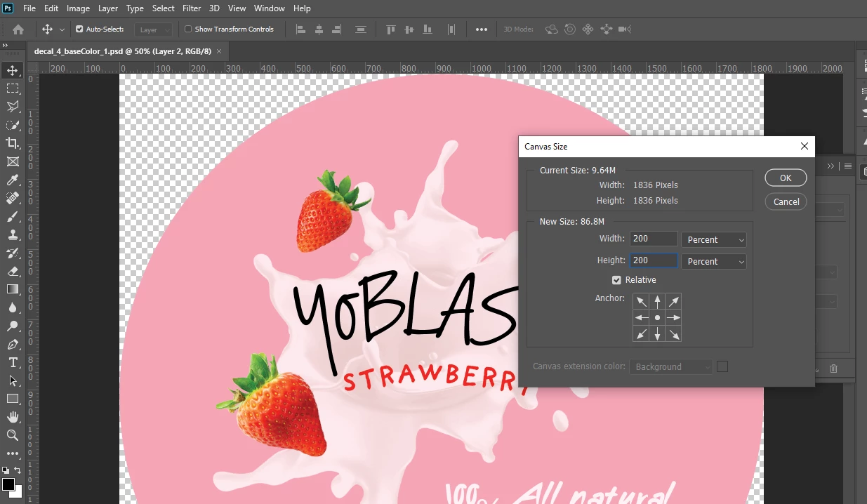This screenshot has height=504, width=867.
Task: Open the Layer menu
Action: point(108,8)
